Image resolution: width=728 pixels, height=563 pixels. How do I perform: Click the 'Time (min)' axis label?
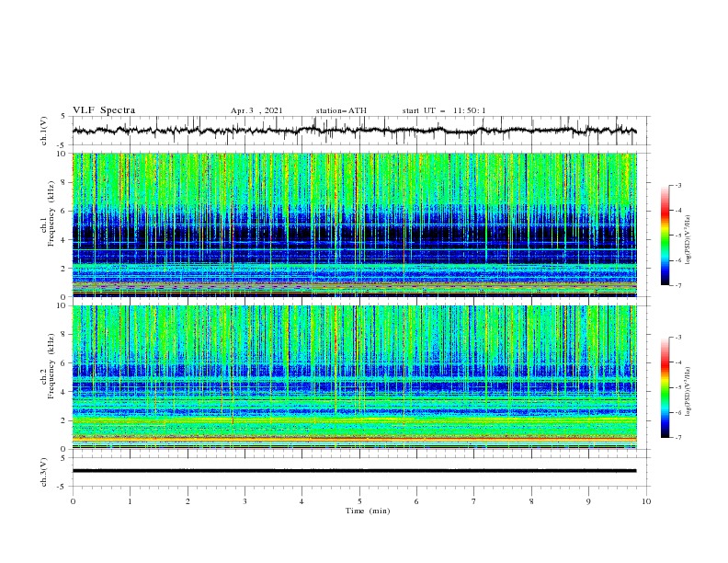point(368,511)
